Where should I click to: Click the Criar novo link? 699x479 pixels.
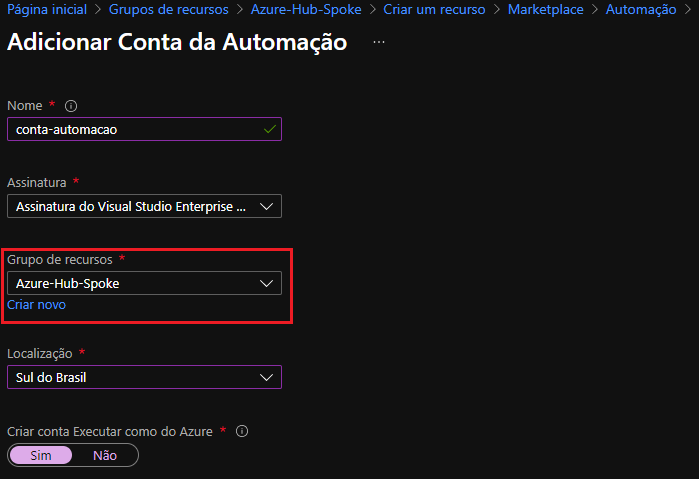tap(37, 305)
